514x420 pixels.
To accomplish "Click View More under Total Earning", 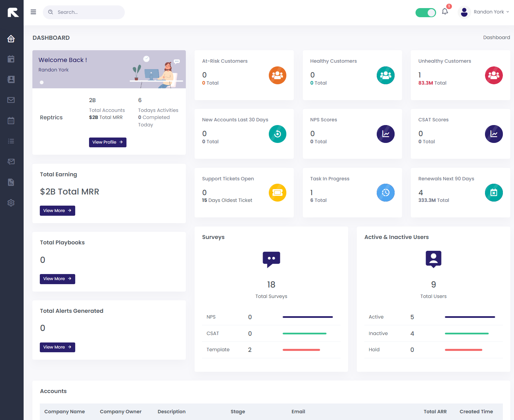I will pyautogui.click(x=57, y=211).
